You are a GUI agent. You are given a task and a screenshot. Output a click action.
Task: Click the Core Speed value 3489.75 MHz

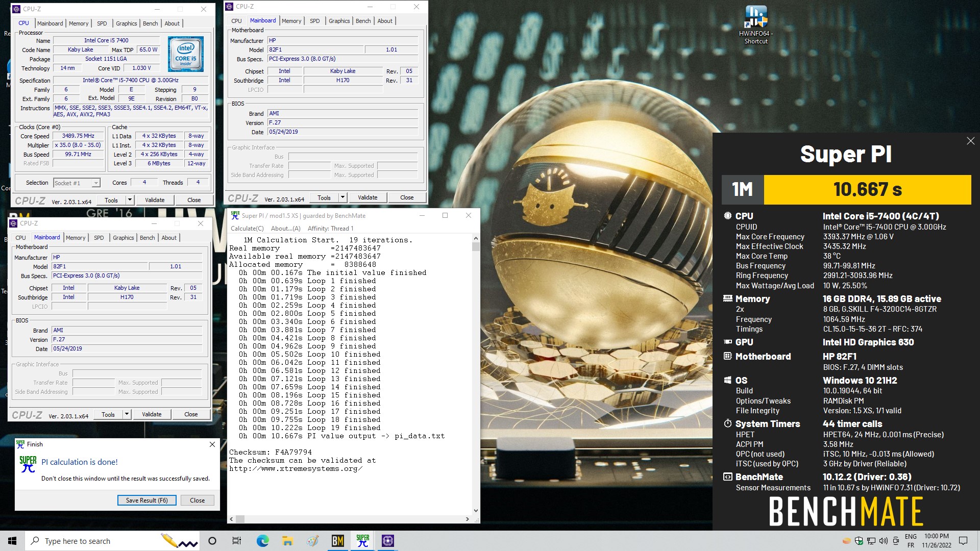[x=79, y=136]
